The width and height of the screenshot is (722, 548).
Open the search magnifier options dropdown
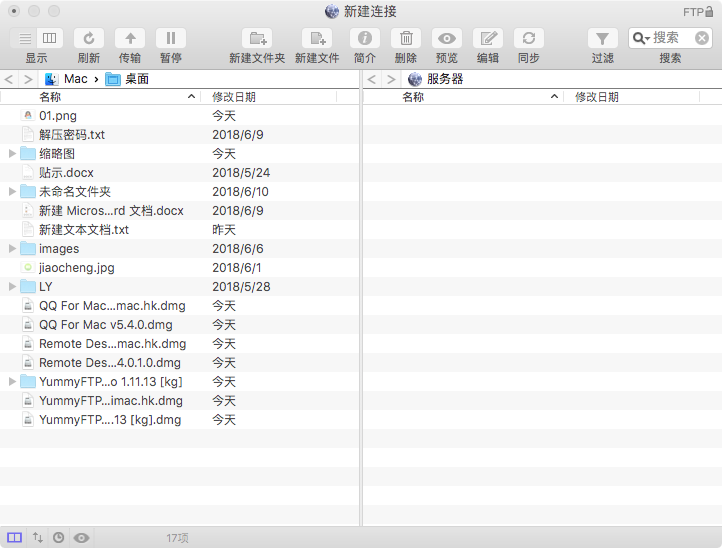[x=641, y=38]
